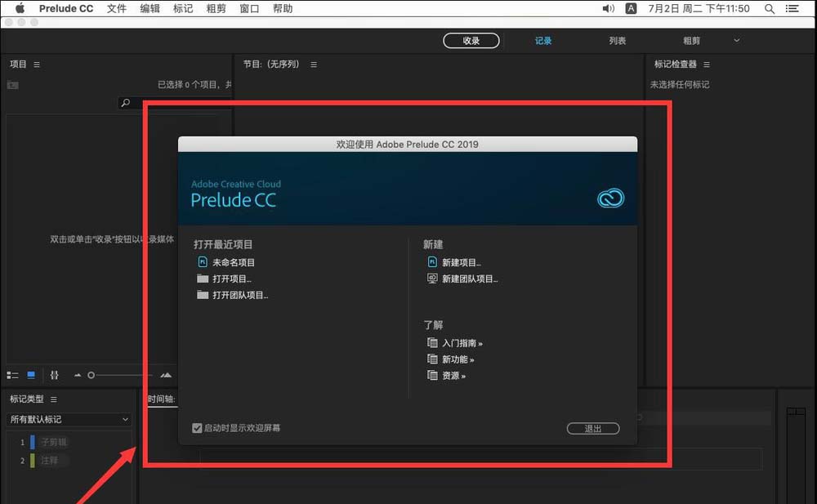
Task: Open the Notification Center list icon
Action: (792, 8)
